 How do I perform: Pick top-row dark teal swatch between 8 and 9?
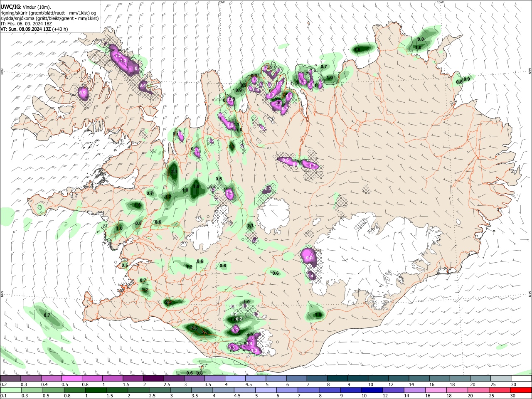click(337, 379)
